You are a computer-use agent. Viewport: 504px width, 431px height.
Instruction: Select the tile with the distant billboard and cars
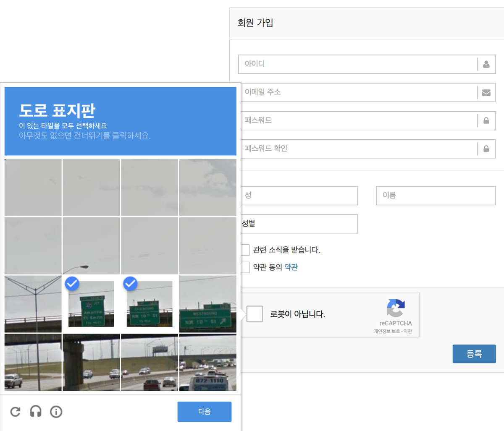(150, 362)
